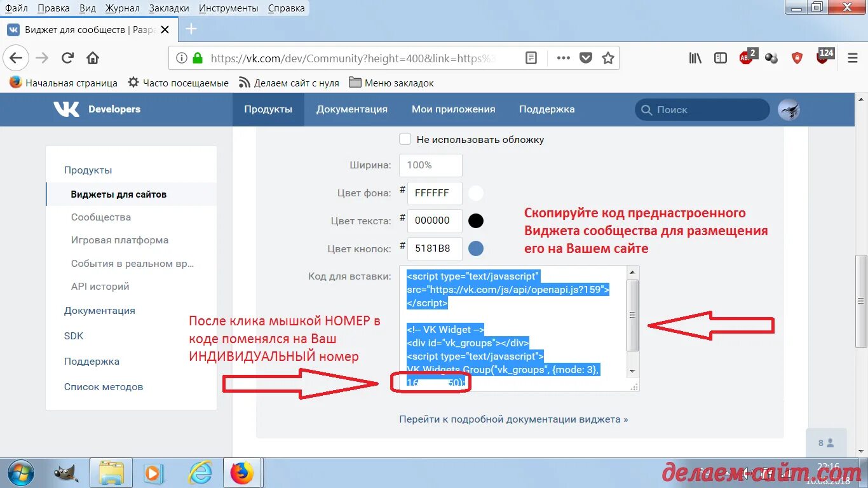
Task: Open the Инструменты menu
Action: (x=228, y=8)
